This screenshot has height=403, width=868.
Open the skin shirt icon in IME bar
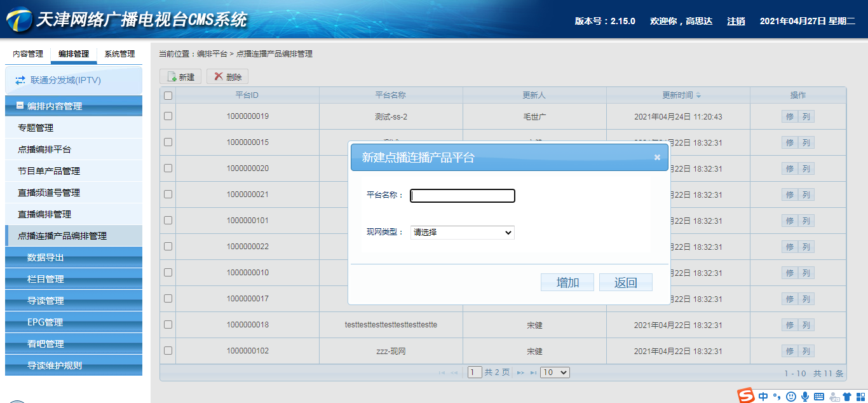(x=846, y=397)
